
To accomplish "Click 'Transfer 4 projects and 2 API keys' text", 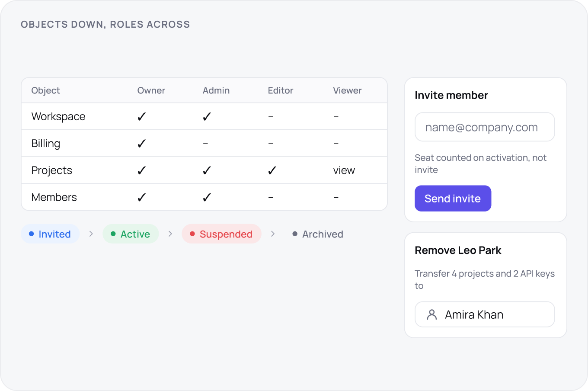I will pyautogui.click(x=485, y=280).
